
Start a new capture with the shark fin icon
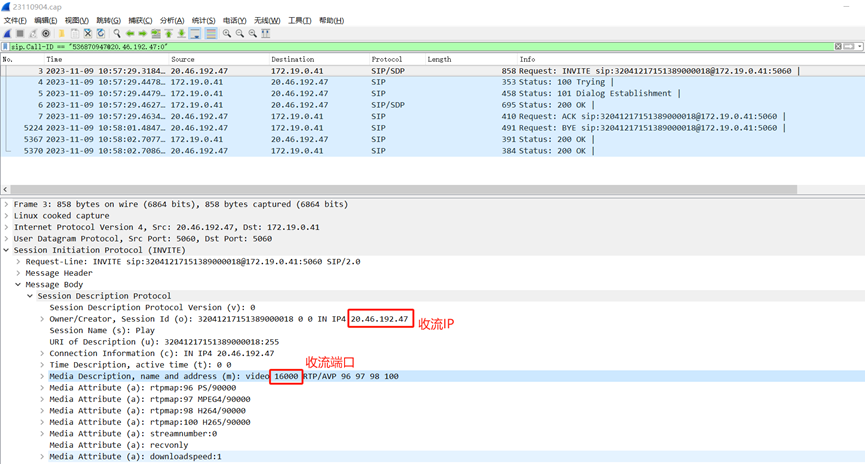pos(7,33)
